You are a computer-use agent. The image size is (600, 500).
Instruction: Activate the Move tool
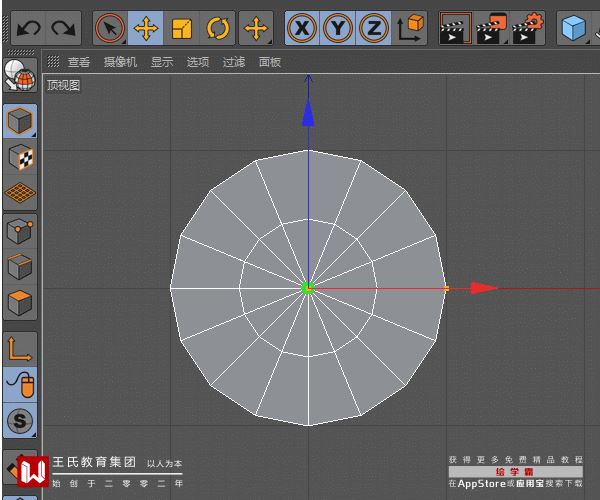(x=145, y=28)
